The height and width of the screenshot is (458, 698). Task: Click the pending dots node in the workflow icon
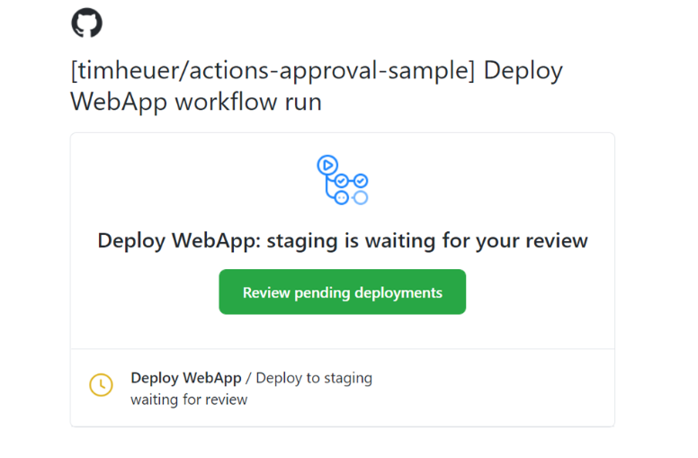pyautogui.click(x=341, y=197)
